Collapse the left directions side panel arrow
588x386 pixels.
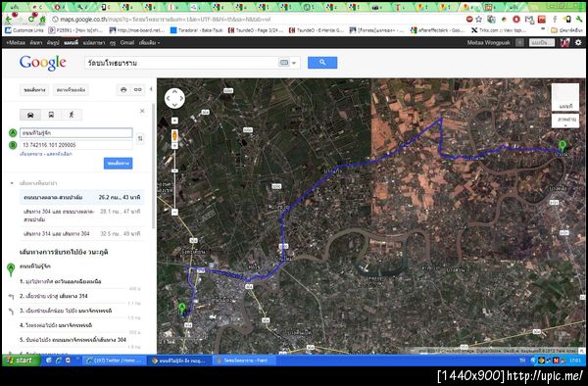[151, 89]
